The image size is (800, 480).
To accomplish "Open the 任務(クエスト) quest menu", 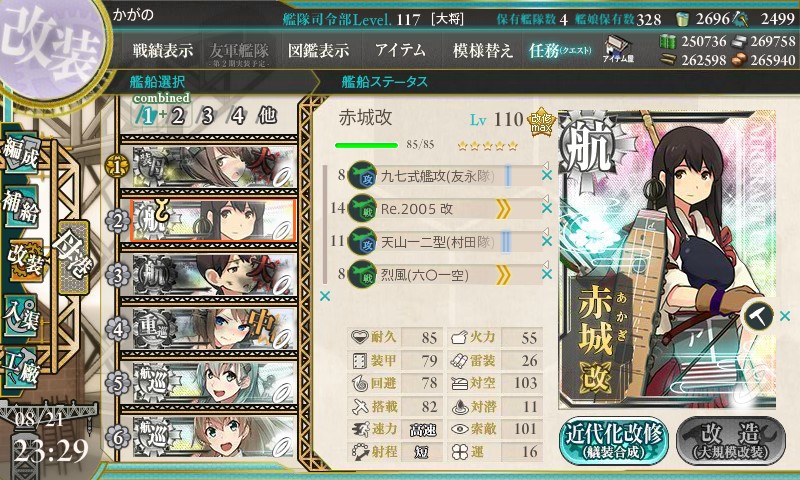I will point(560,50).
